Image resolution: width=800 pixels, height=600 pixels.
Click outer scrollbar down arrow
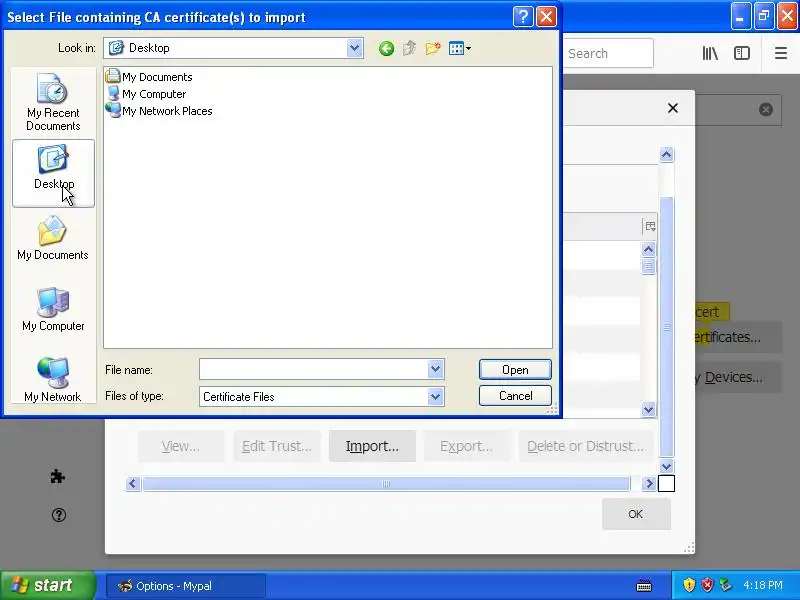click(666, 466)
